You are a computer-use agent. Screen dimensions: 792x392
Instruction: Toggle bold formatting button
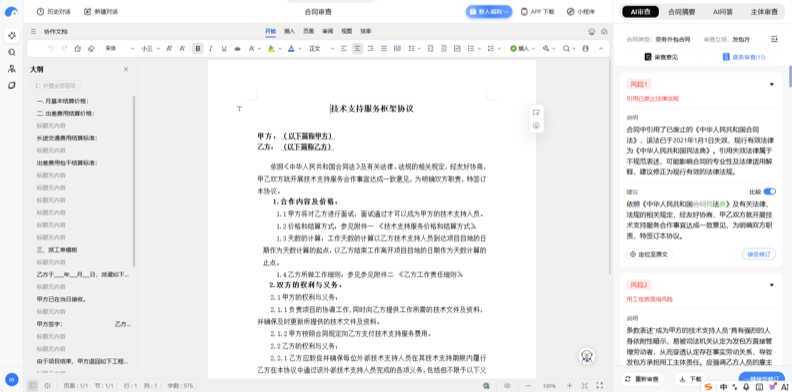(198, 48)
